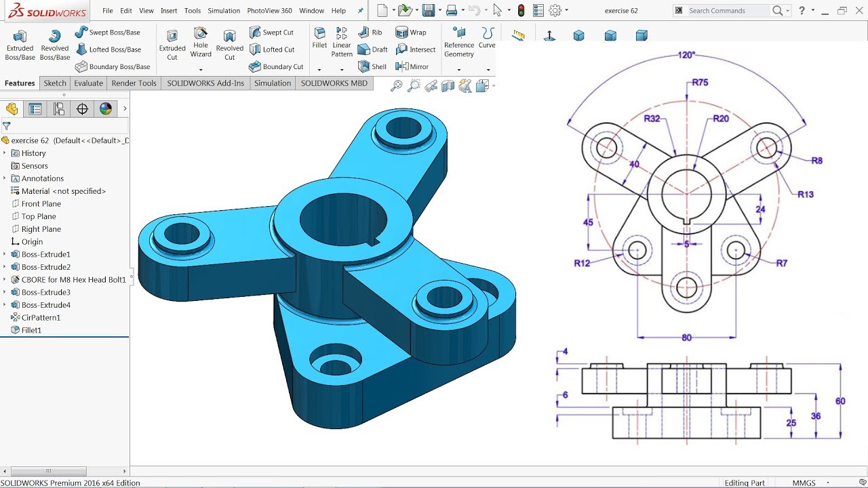Click the Zoom to Area icon
This screenshot has height=488, width=868.
pyautogui.click(x=414, y=86)
